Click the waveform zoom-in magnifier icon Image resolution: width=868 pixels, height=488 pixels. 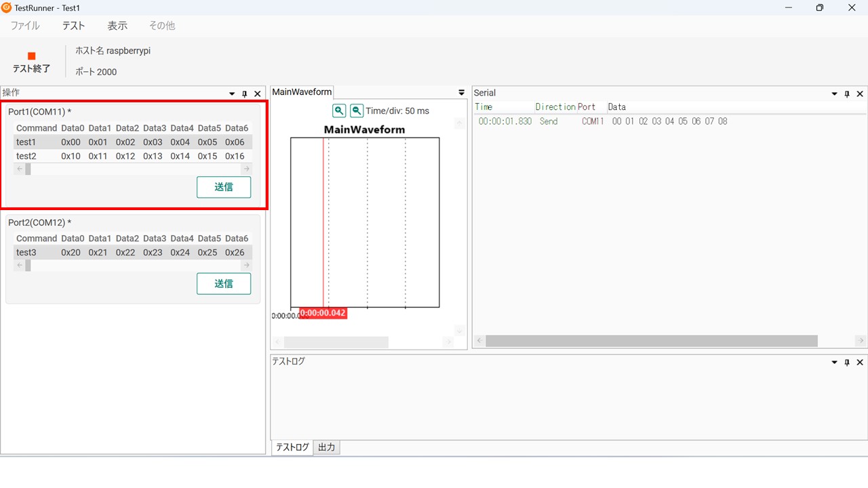[x=339, y=111]
